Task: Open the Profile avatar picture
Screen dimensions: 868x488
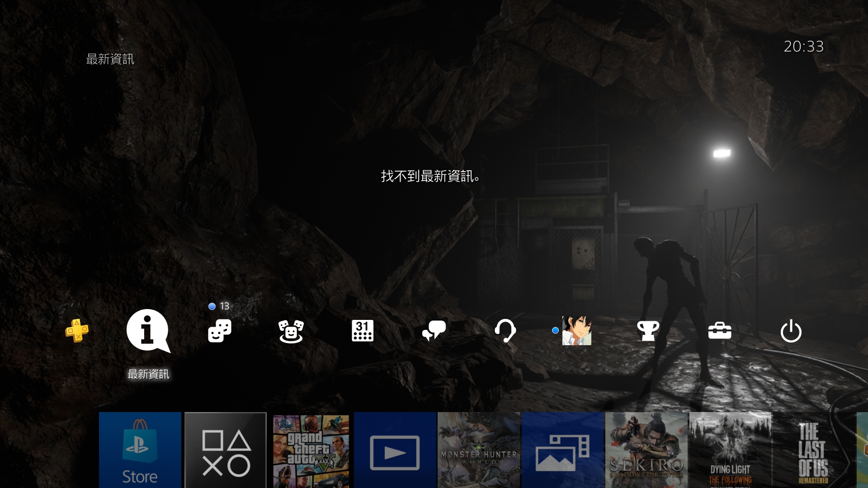Action: (576, 331)
